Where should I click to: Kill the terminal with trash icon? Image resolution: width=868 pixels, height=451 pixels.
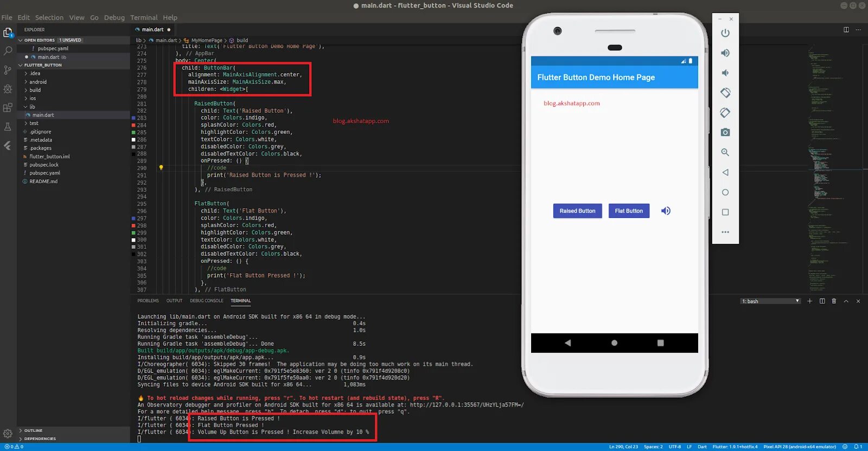pos(834,301)
